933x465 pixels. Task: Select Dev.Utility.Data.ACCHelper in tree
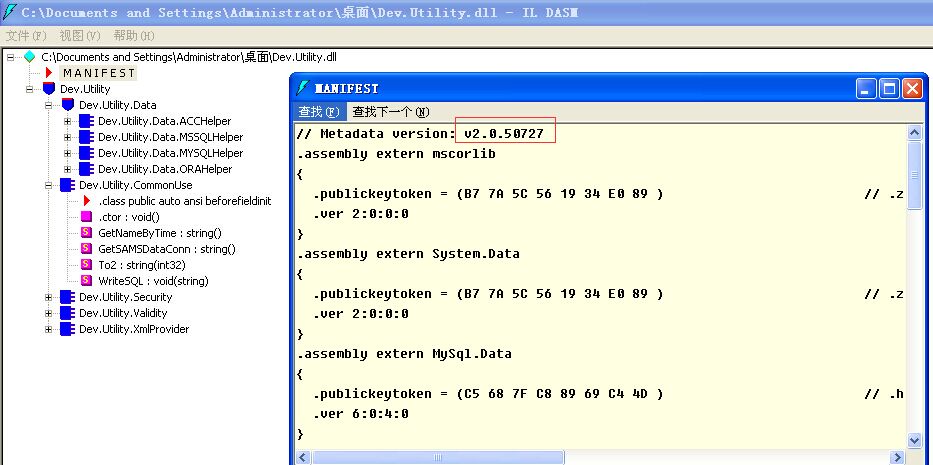pos(165,121)
